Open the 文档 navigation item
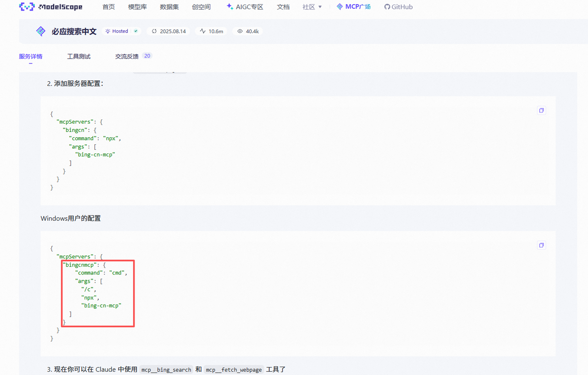588x375 pixels. (x=283, y=7)
